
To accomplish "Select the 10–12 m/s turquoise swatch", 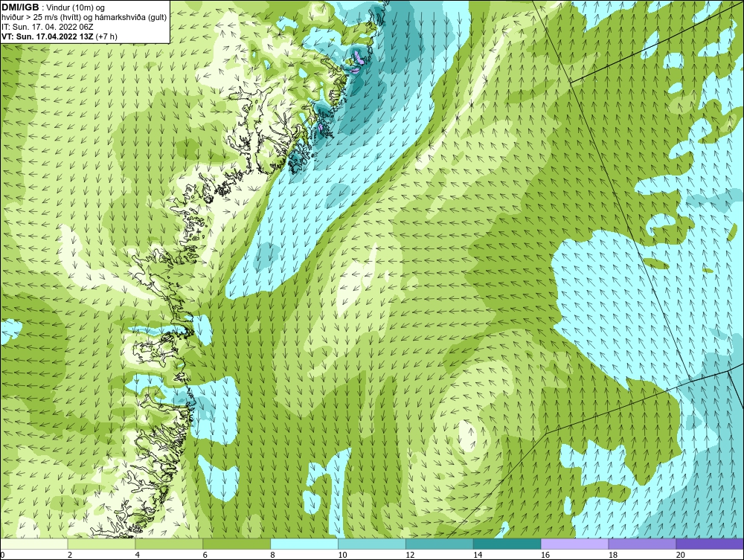I will point(372,544).
